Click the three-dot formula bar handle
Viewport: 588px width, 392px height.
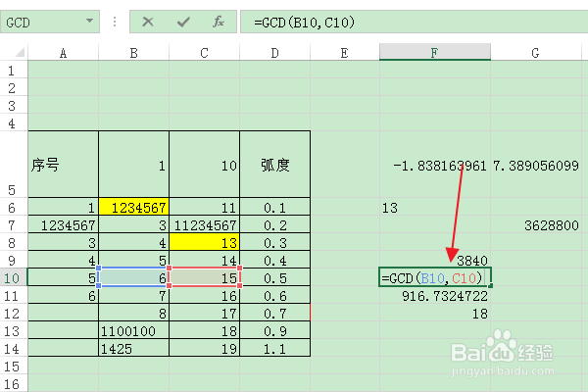coord(115,22)
